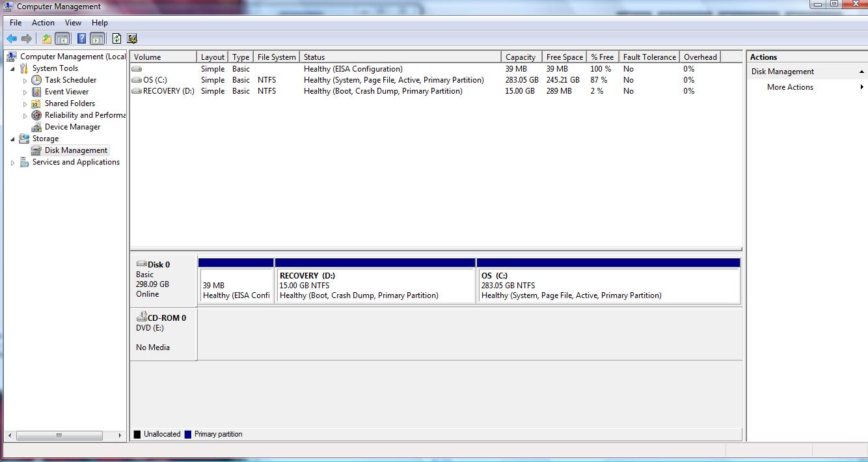The image size is (868, 462).
Task: Select the RECOVERY (D:) volume row name
Action: (169, 91)
